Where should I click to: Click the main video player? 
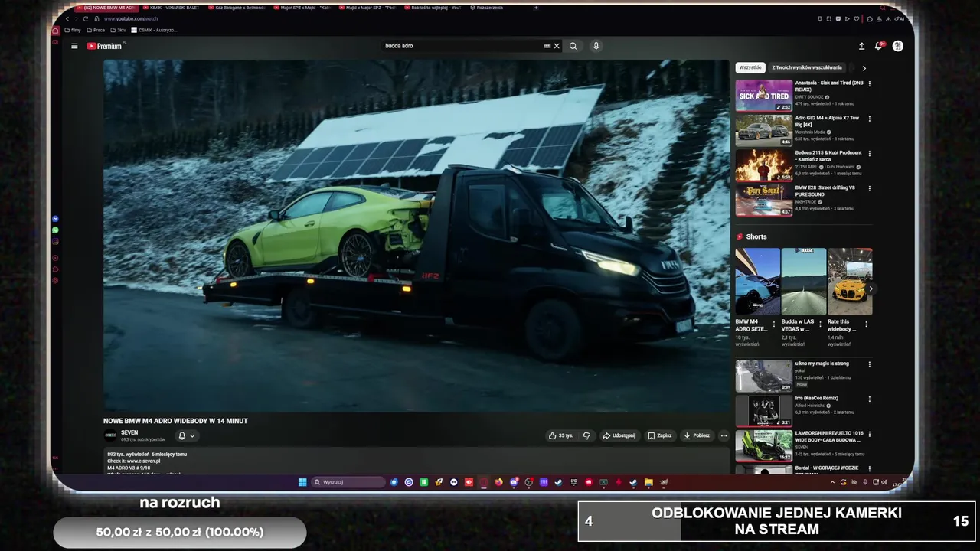416,236
